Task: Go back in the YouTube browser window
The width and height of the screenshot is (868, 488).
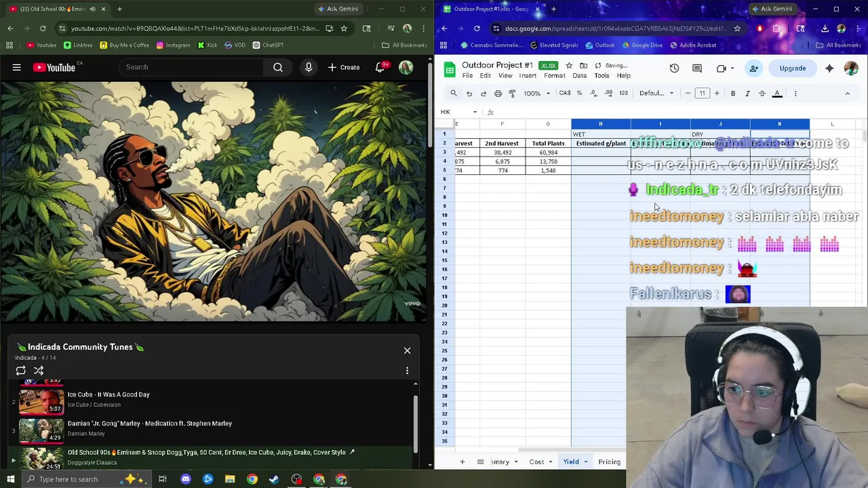Action: (10, 28)
